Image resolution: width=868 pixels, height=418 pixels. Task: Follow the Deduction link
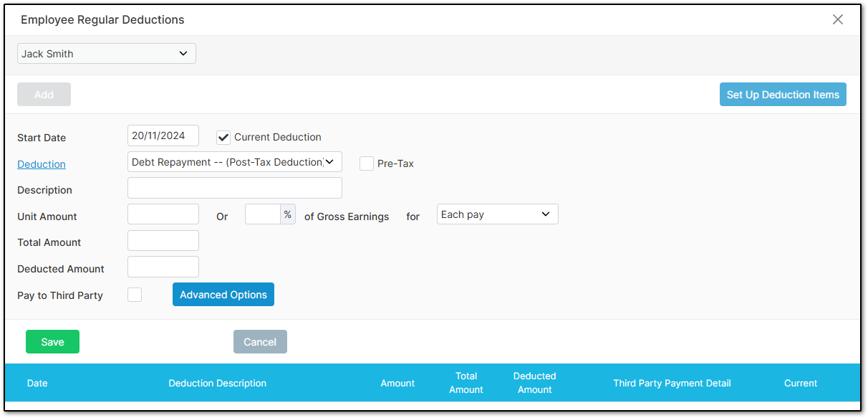click(x=42, y=164)
